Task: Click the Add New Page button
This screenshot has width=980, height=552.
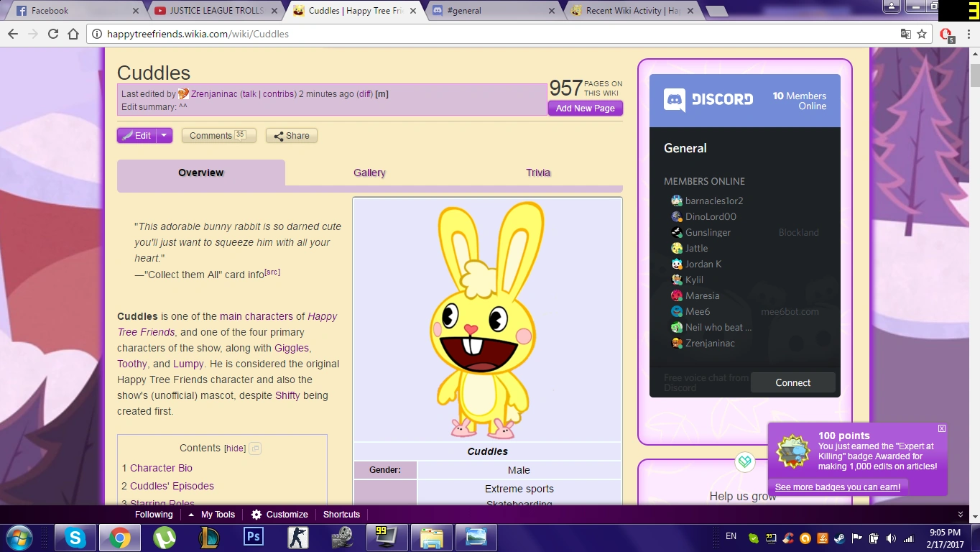Action: (x=585, y=108)
